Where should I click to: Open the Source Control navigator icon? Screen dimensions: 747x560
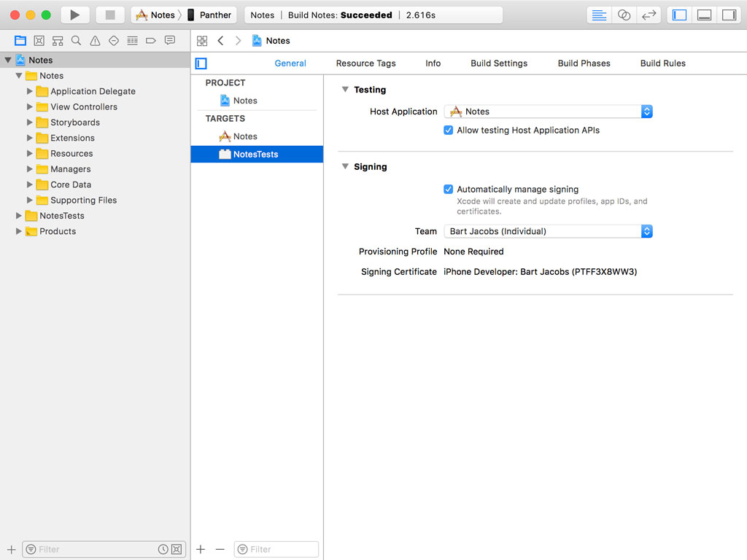(x=39, y=41)
